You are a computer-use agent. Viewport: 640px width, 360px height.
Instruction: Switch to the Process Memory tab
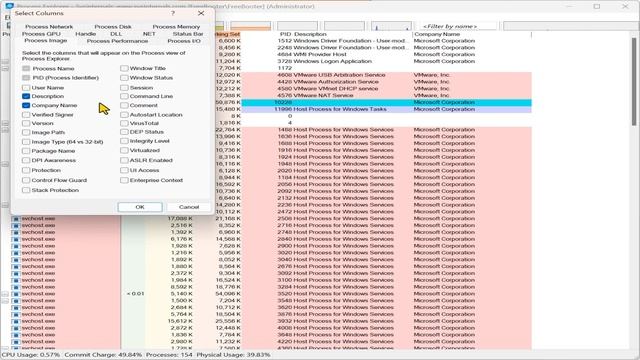click(176, 27)
